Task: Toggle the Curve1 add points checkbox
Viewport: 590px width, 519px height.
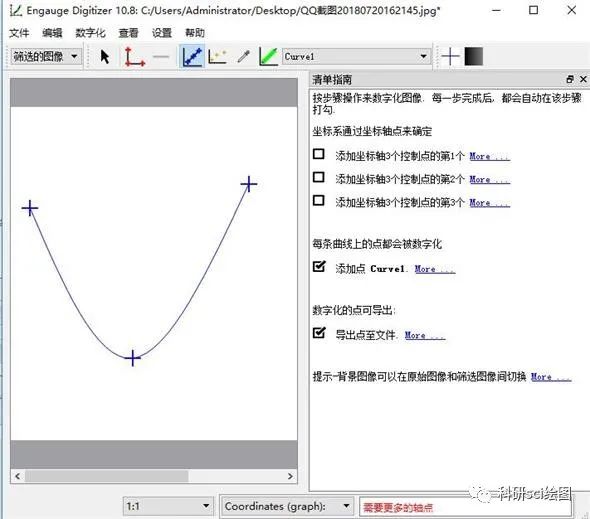Action: coord(319,266)
